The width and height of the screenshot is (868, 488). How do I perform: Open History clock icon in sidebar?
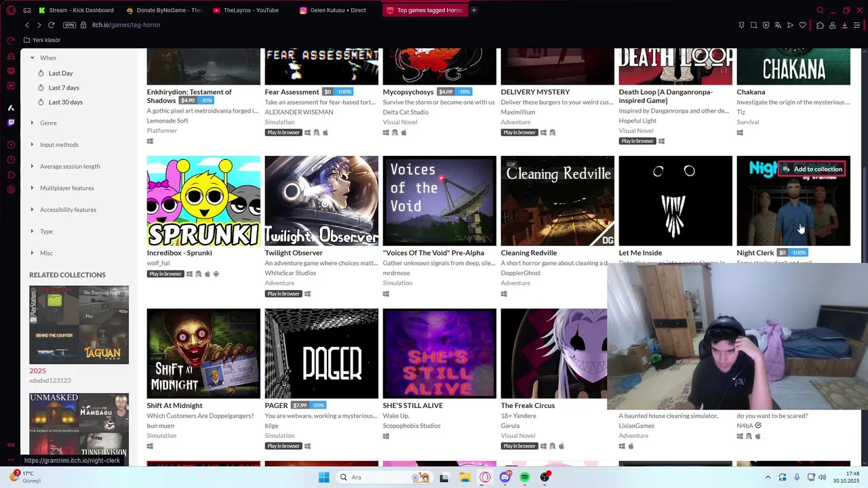[x=11, y=160]
